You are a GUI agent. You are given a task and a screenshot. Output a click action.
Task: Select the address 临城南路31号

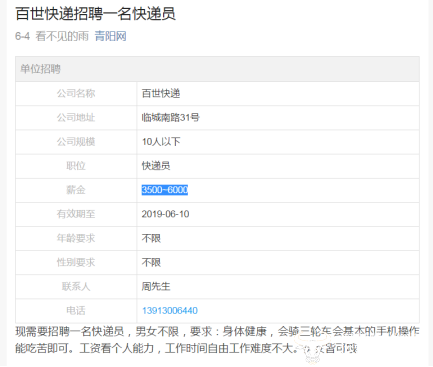point(170,117)
